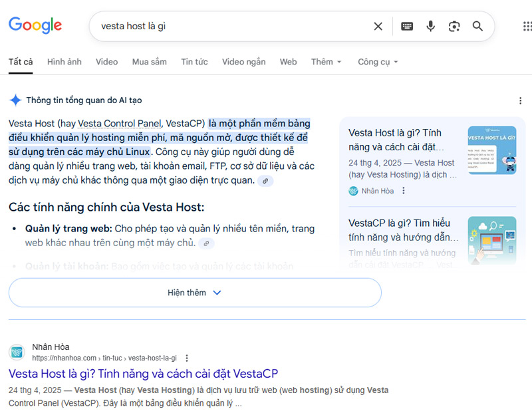532x411 pixels.
Task: Open the Google apps grid icon
Action: click(x=527, y=26)
